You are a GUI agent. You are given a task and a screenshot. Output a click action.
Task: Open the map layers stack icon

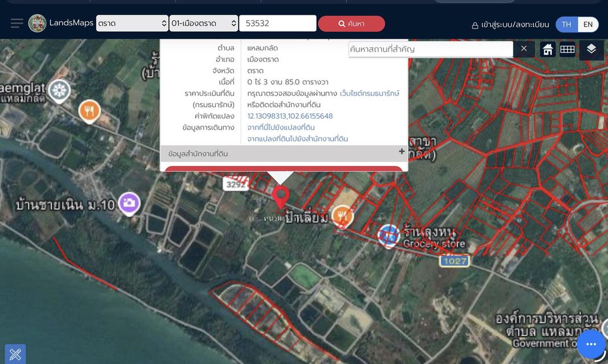click(591, 49)
